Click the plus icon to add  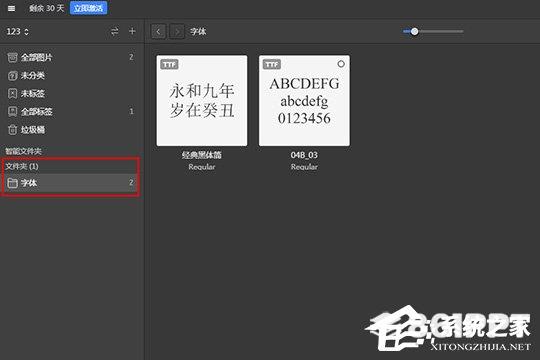coord(132,31)
